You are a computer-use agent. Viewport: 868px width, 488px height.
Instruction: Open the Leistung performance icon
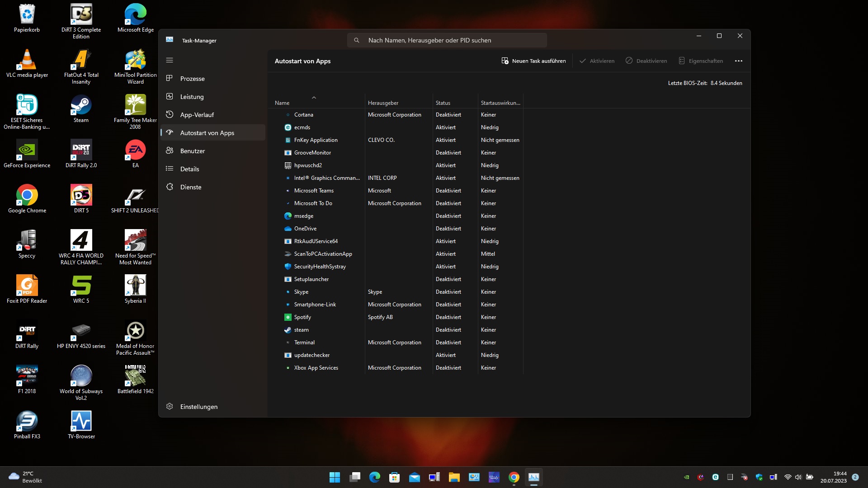click(x=170, y=96)
